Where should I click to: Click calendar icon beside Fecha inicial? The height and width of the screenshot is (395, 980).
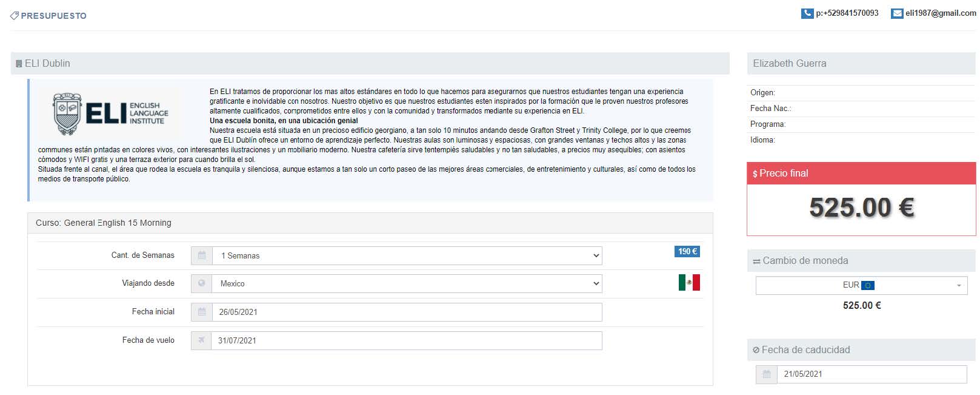[x=202, y=312]
